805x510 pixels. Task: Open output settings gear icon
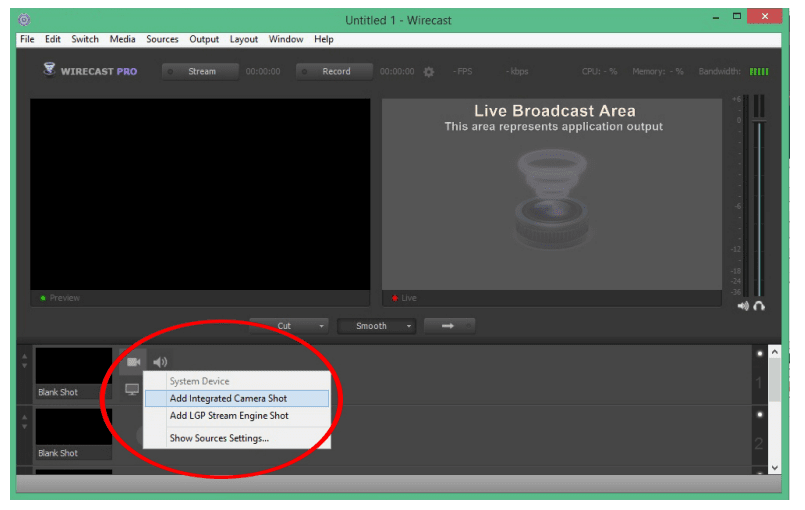tap(429, 72)
